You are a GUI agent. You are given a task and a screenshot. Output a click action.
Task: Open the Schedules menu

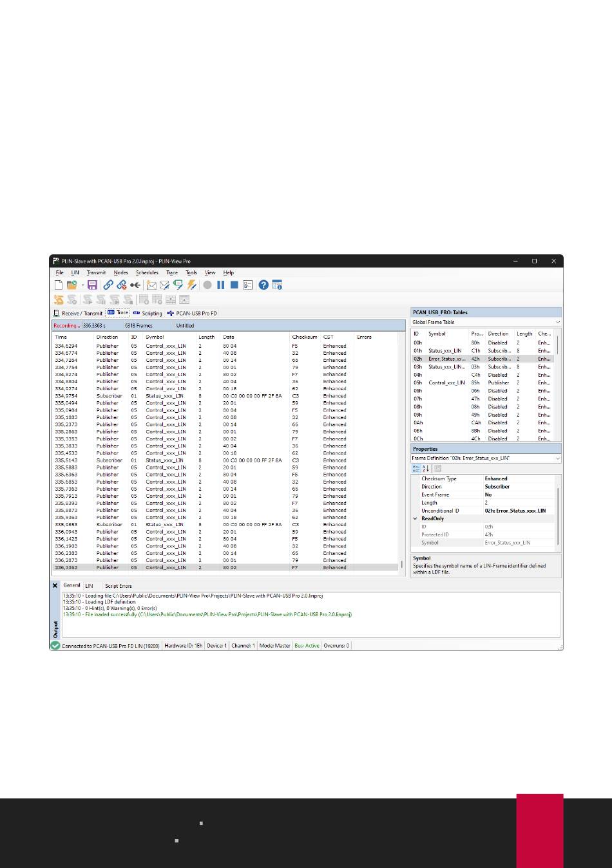(x=147, y=272)
